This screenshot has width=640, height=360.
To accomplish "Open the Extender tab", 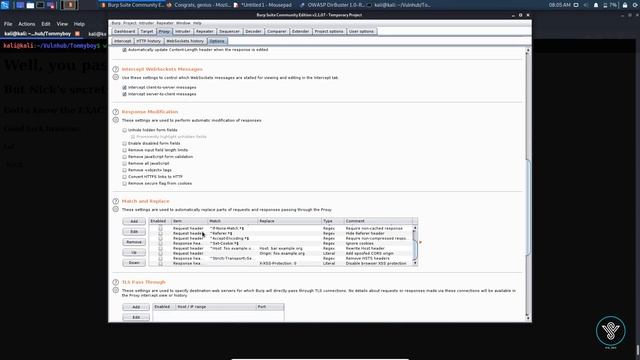I will (300, 31).
